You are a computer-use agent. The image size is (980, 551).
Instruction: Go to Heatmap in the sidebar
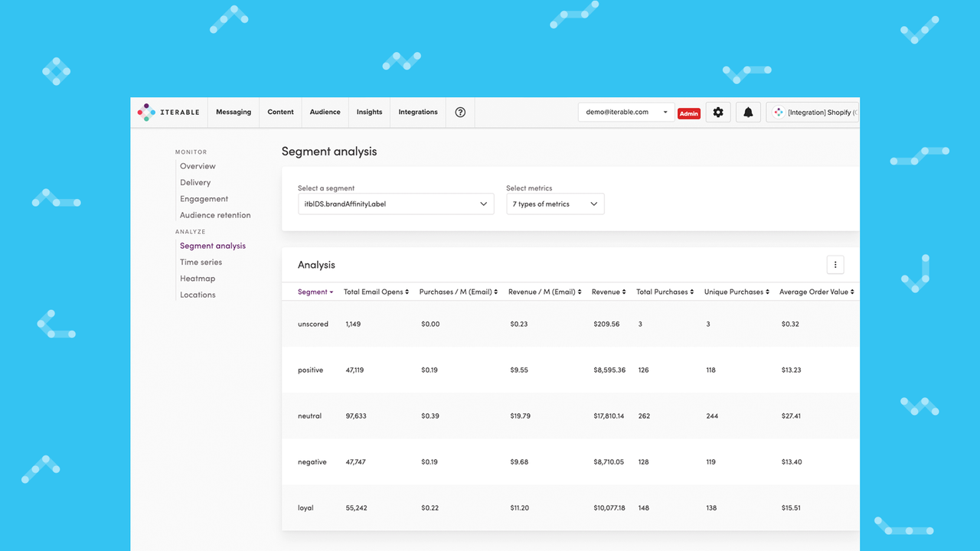(x=198, y=279)
